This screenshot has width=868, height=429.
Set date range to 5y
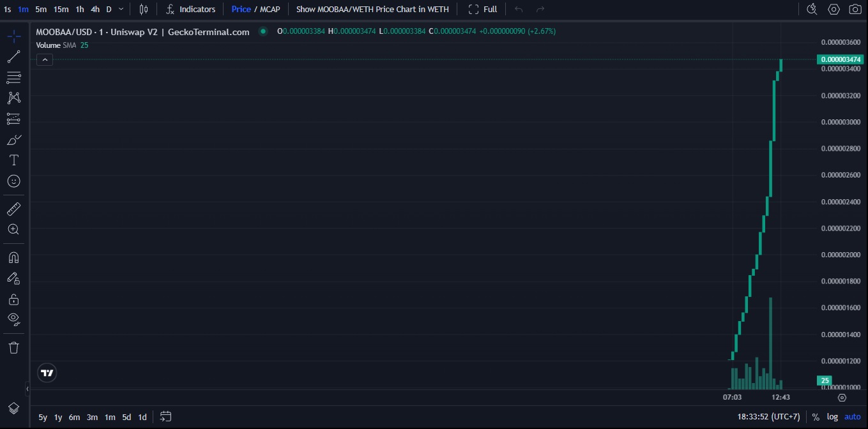click(x=43, y=417)
